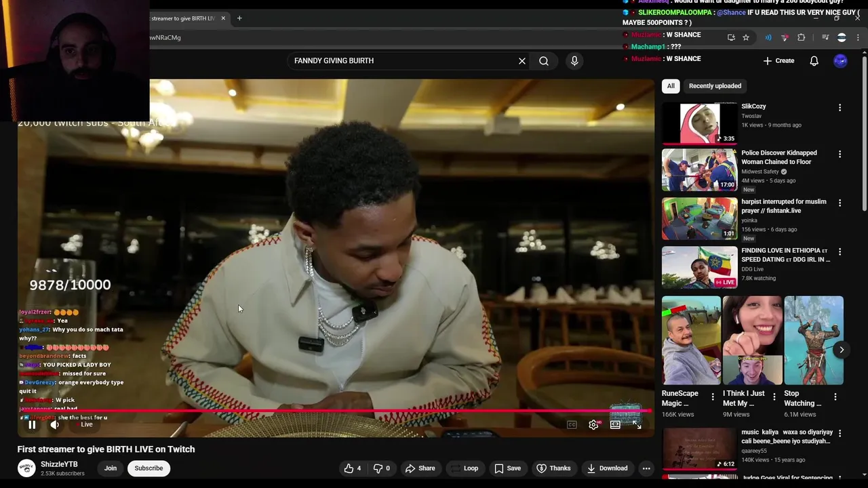
Task: Open options for RuneScape Magic short
Action: 713,397
